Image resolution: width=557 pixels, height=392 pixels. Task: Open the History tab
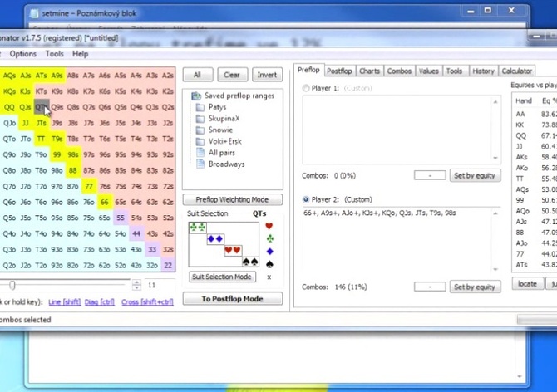coord(484,71)
